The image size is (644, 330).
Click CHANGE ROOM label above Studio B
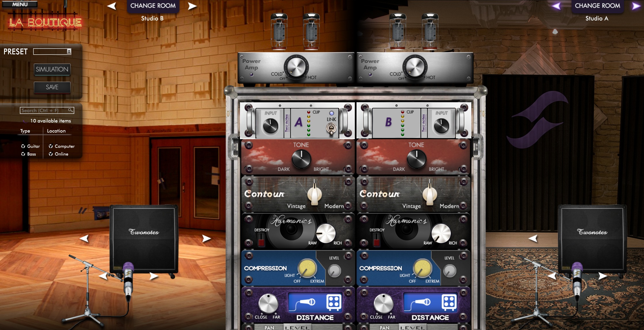(153, 6)
